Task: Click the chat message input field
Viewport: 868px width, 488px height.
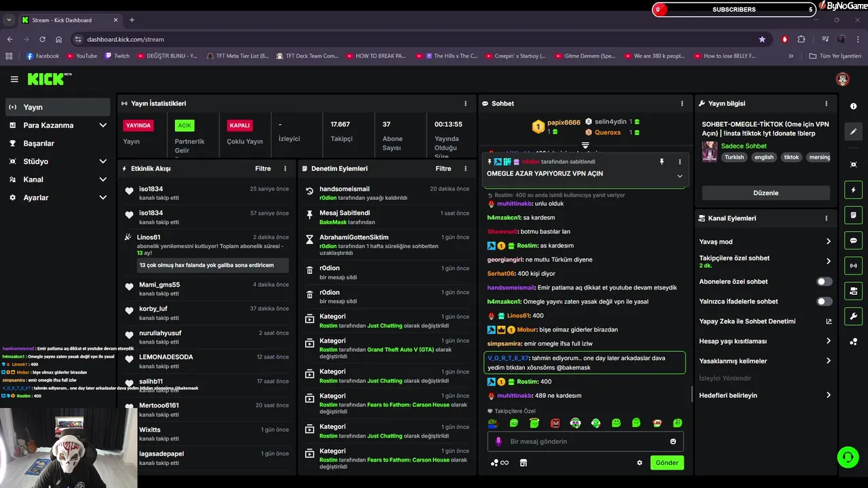Action: (585, 441)
